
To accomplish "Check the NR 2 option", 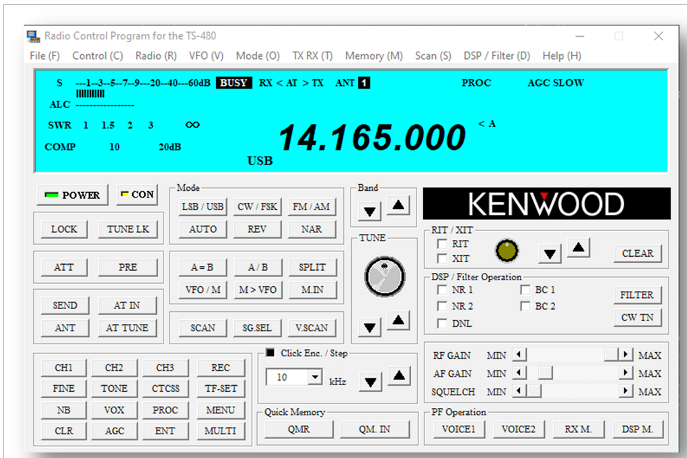I will coord(442,306).
